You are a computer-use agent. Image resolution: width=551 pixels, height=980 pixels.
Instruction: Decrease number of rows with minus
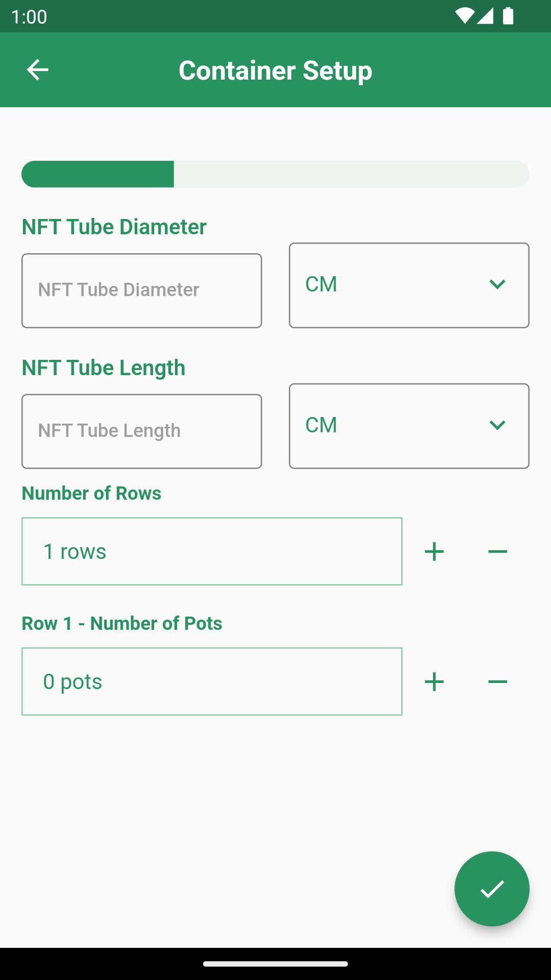(497, 552)
